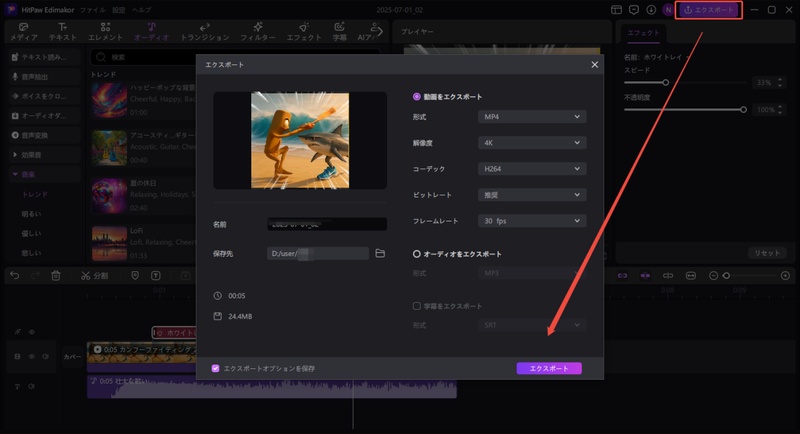Viewport: 800px width, 434px height.
Task: Click the purple エクスポート button in dialog
Action: point(549,368)
